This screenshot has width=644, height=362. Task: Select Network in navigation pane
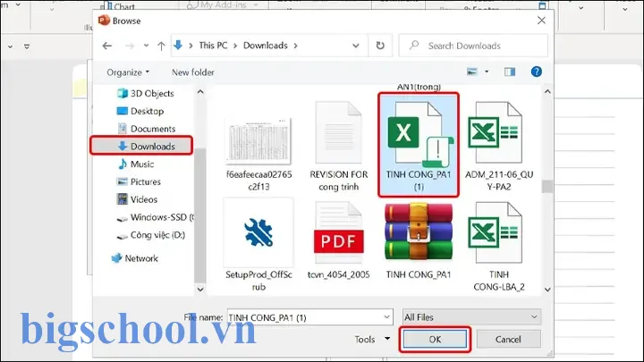click(x=134, y=258)
